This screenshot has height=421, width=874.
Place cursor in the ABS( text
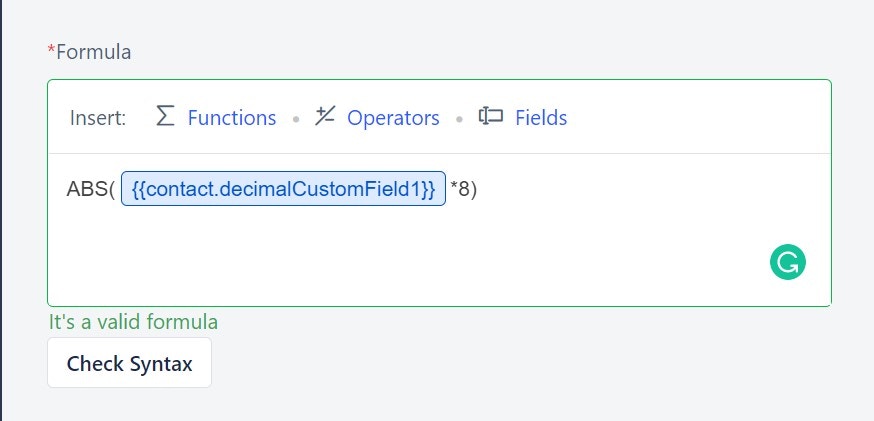pos(90,189)
